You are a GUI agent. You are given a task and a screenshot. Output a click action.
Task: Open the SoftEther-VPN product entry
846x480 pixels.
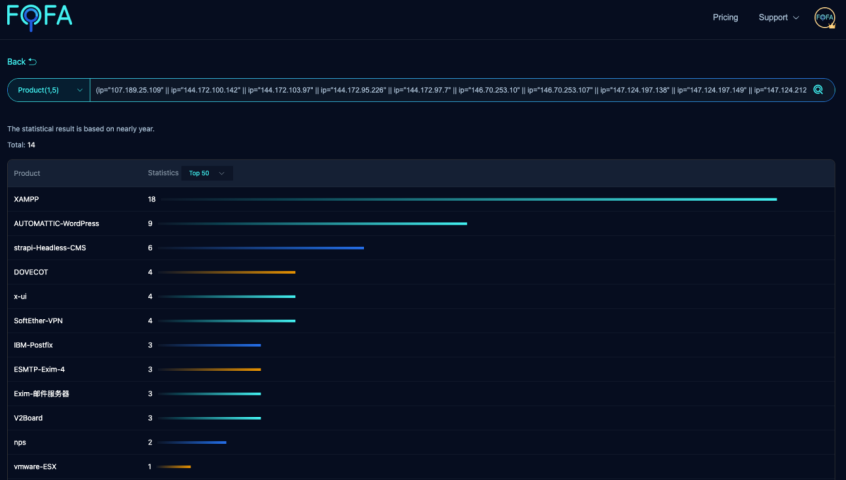(40, 321)
